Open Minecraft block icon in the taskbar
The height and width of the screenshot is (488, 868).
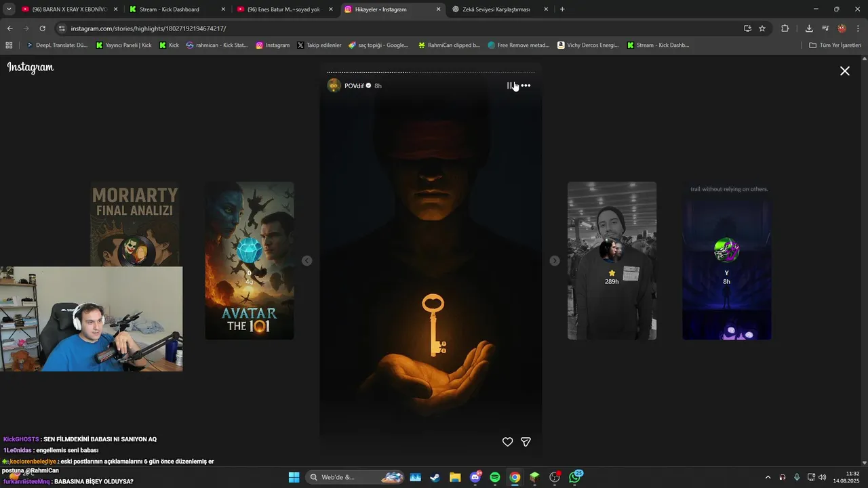[534, 477]
